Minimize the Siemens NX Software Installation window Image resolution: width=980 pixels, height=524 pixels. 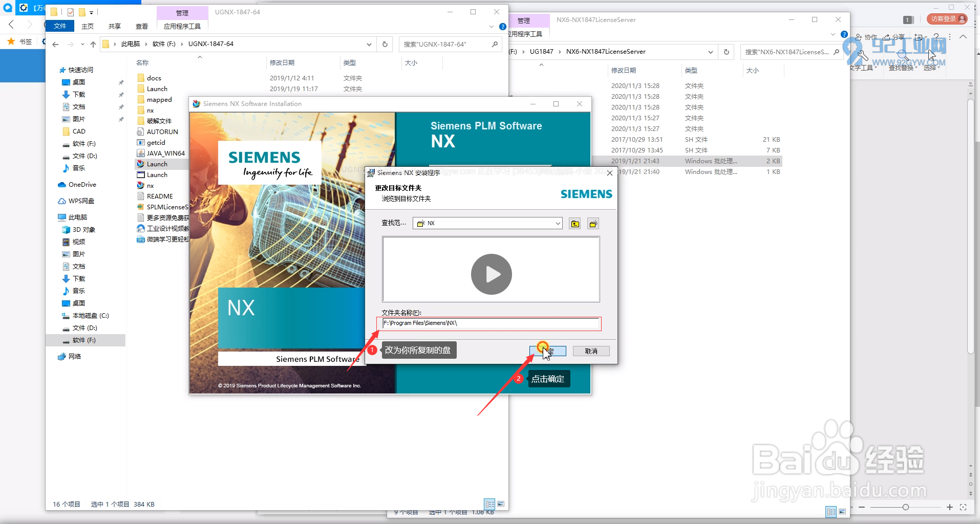(x=532, y=104)
